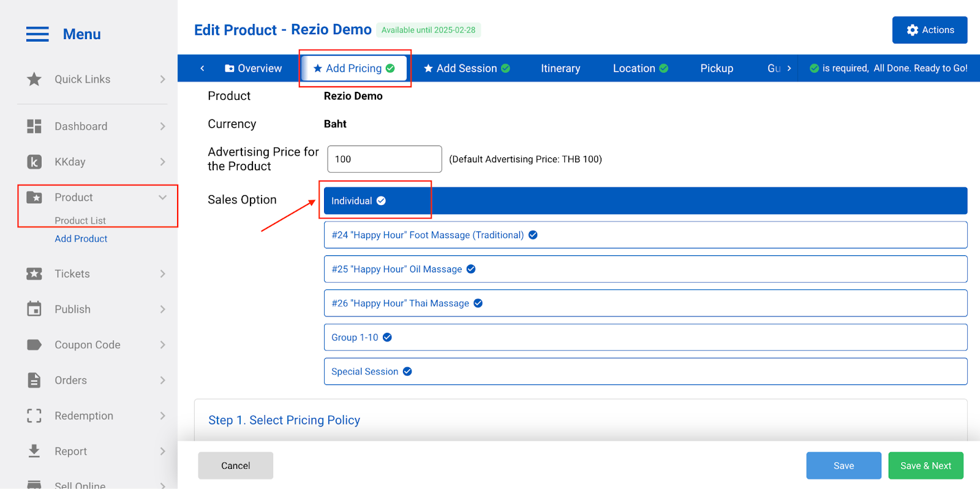980x489 pixels.
Task: Click the Product folder-star icon
Action: (34, 197)
